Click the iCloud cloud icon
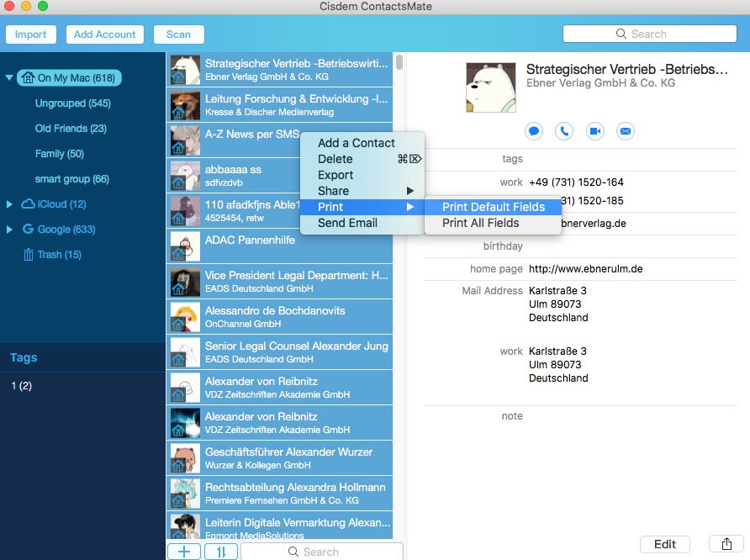 [x=29, y=204]
